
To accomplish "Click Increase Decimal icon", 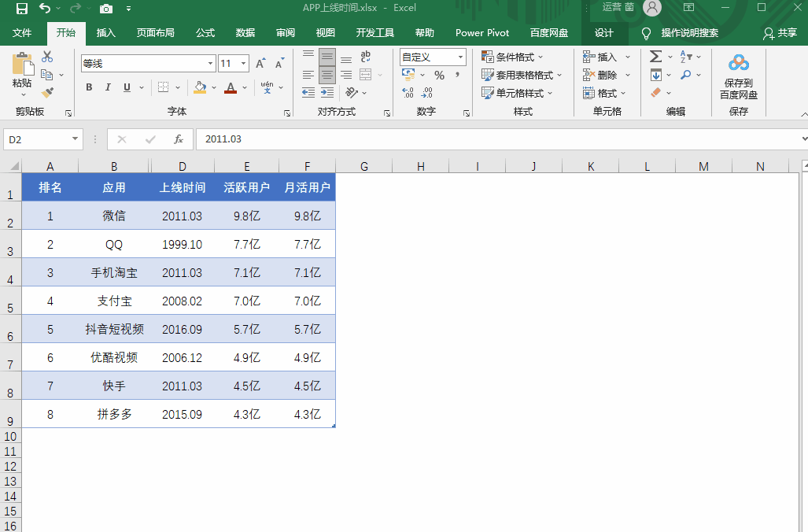I will point(408,93).
